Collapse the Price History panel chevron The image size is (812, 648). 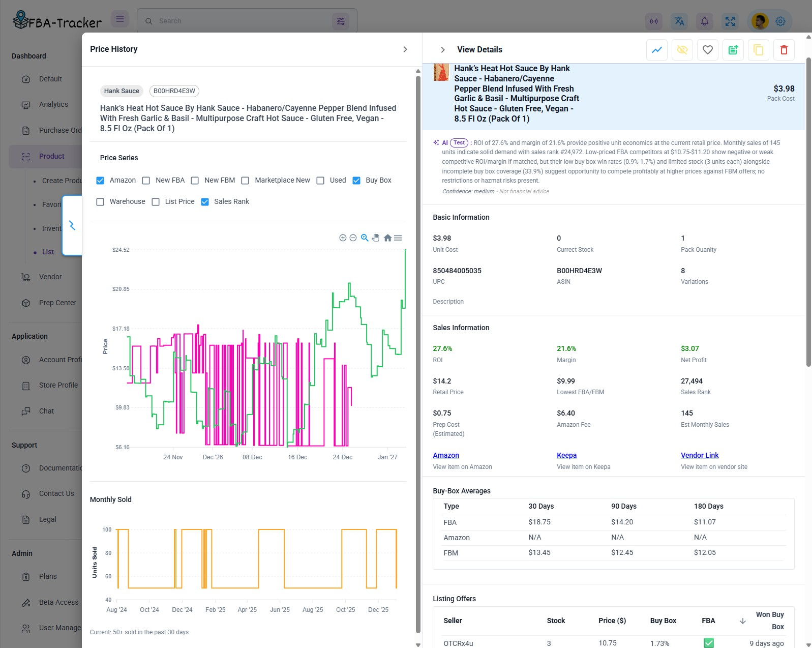[x=405, y=49]
